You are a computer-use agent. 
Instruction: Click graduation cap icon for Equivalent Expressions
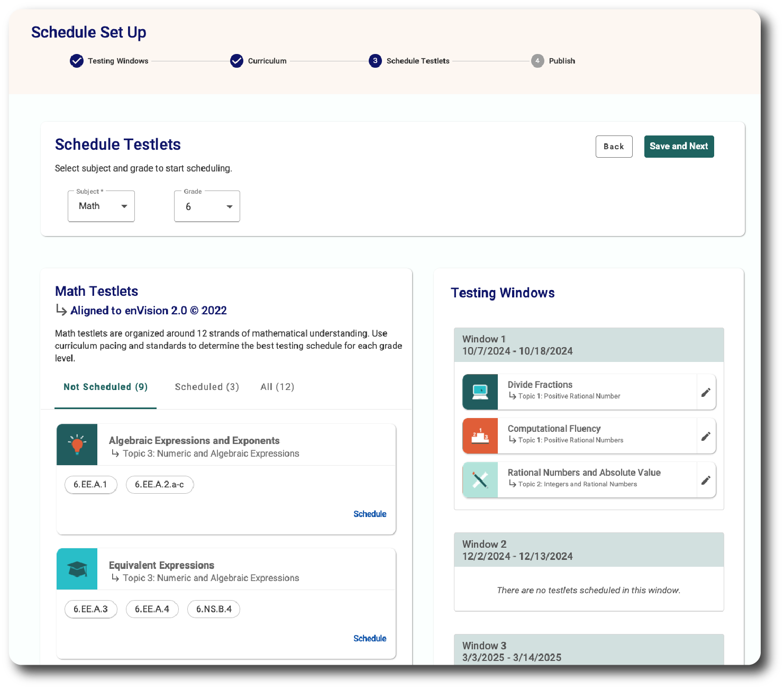tap(77, 569)
